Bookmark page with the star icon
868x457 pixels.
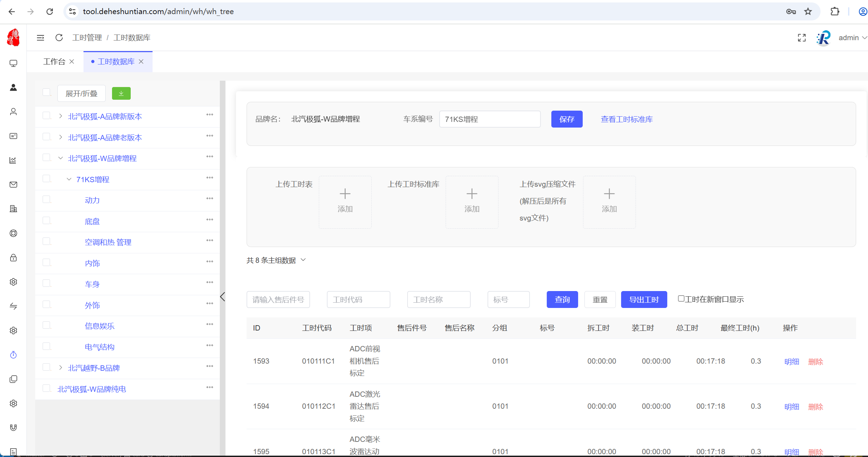808,11
